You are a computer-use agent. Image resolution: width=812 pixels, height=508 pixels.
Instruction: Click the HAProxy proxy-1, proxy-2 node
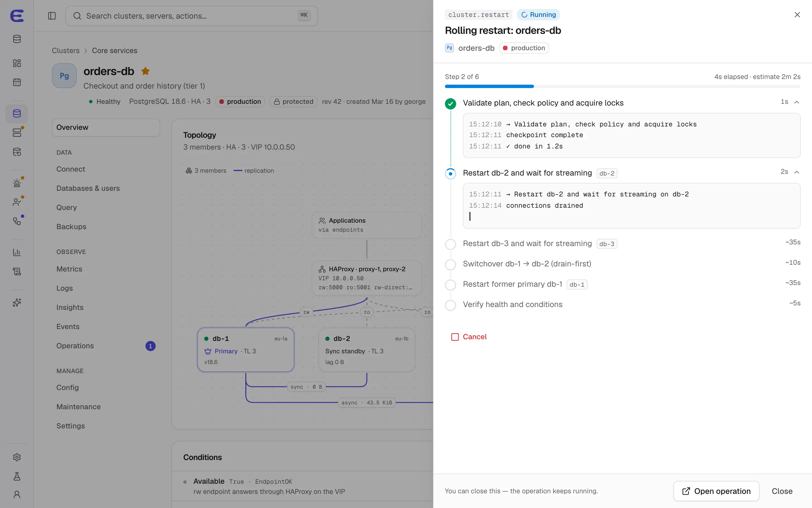pyautogui.click(x=367, y=278)
